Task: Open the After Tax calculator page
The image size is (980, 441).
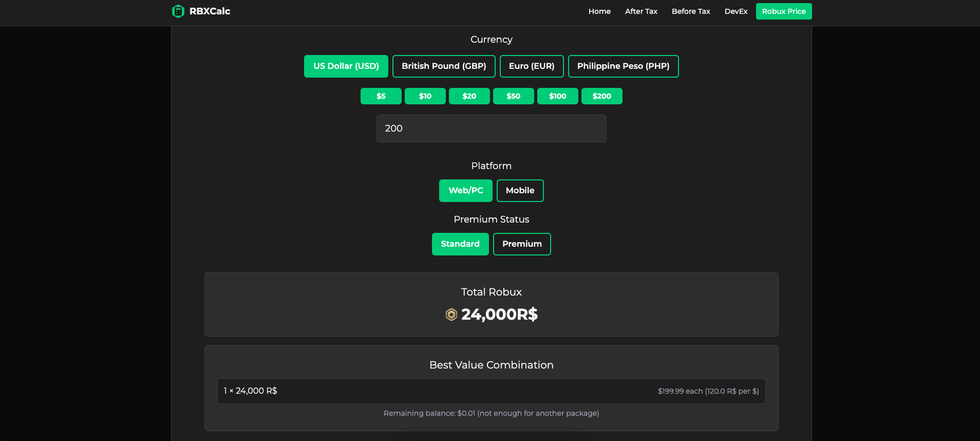Action: [x=641, y=11]
